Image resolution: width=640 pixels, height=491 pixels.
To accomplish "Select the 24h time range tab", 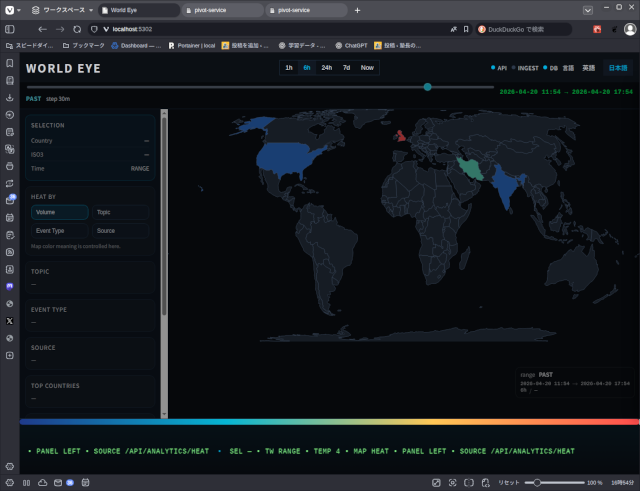I will coord(326,68).
